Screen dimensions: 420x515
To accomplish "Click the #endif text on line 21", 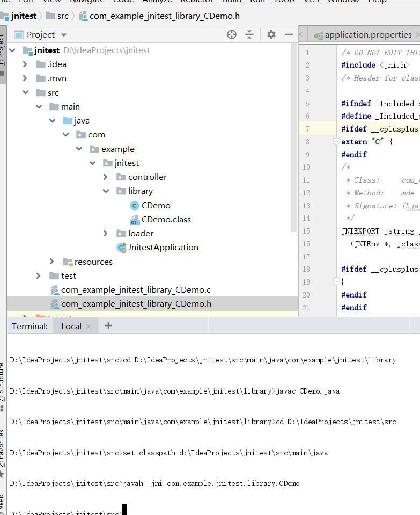I will tap(354, 307).
